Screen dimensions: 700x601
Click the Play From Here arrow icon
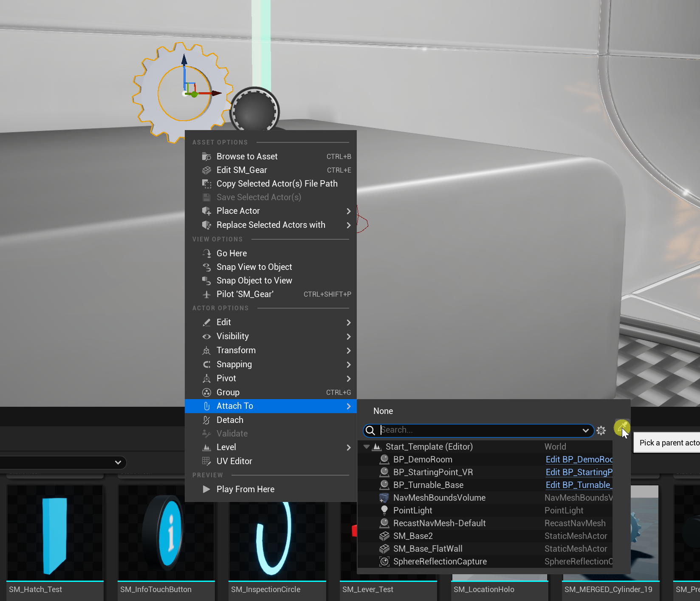pos(206,489)
